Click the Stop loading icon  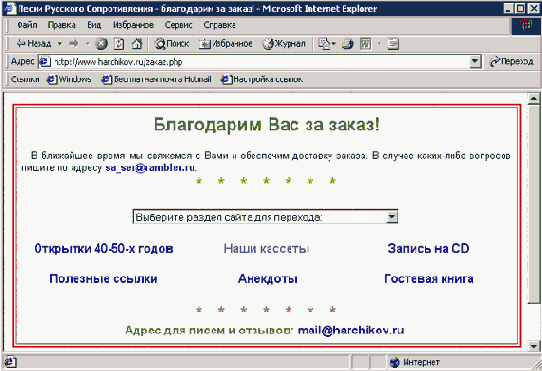coord(101,44)
